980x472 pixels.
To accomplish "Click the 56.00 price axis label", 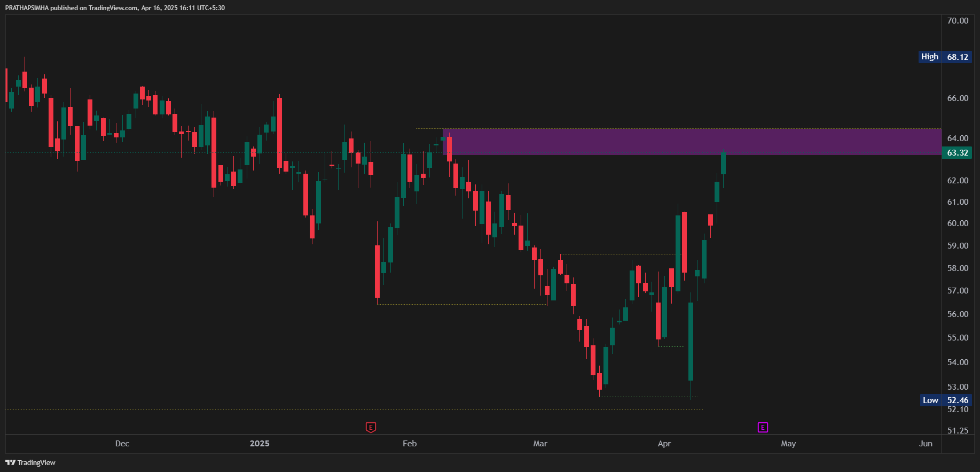I will point(958,314).
